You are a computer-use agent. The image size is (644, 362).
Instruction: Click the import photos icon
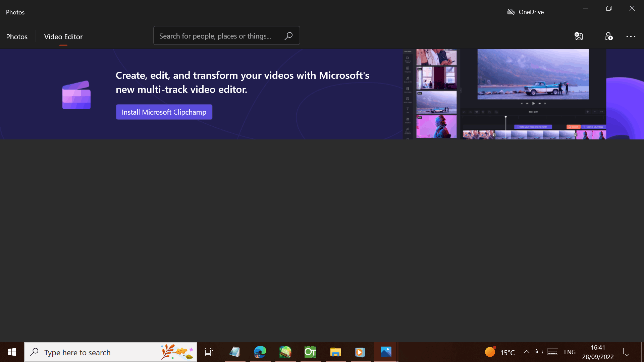pyautogui.click(x=579, y=36)
